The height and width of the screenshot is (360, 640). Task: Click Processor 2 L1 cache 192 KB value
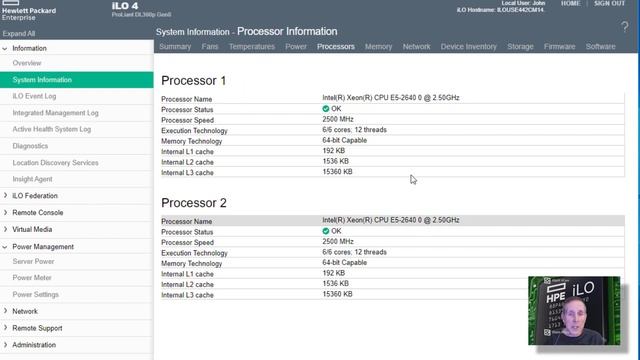333,273
